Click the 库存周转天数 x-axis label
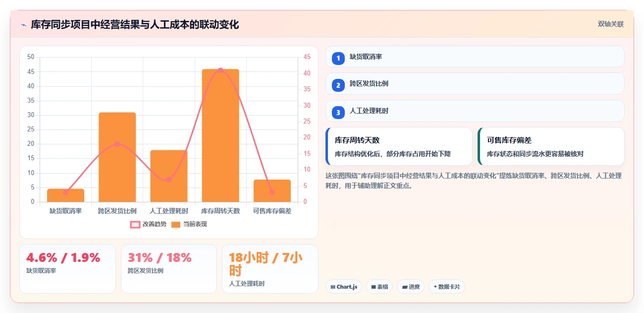Screen dimensions: 644x313 [220, 211]
